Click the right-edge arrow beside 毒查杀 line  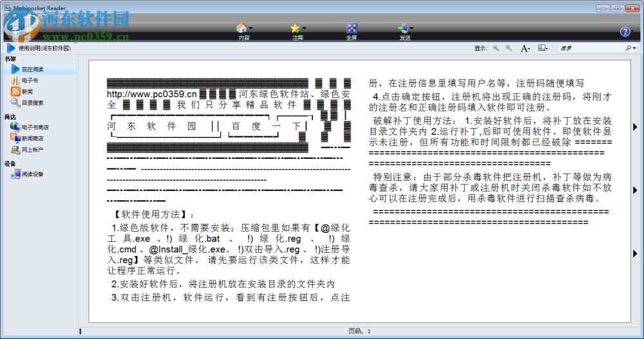(635, 190)
